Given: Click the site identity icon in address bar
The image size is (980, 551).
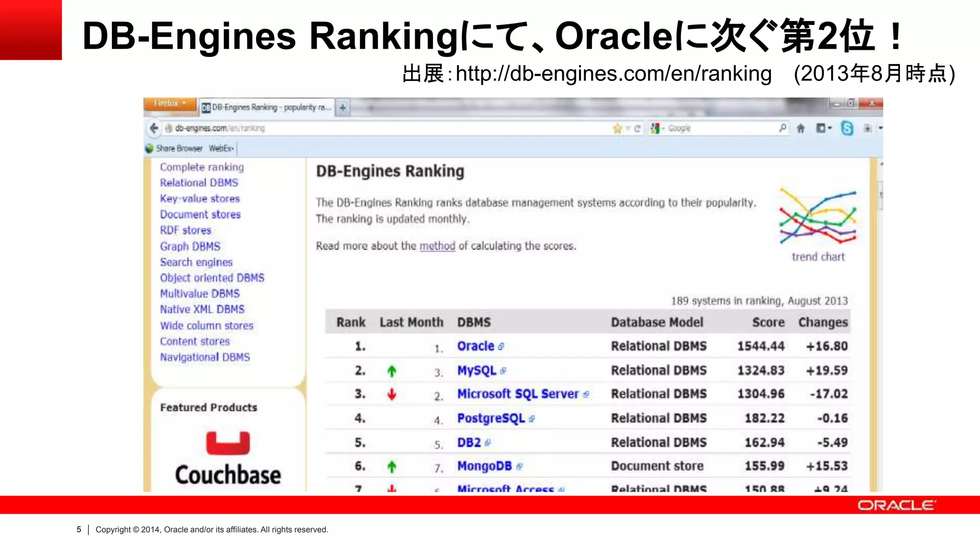Looking at the screenshot, I should [x=168, y=128].
